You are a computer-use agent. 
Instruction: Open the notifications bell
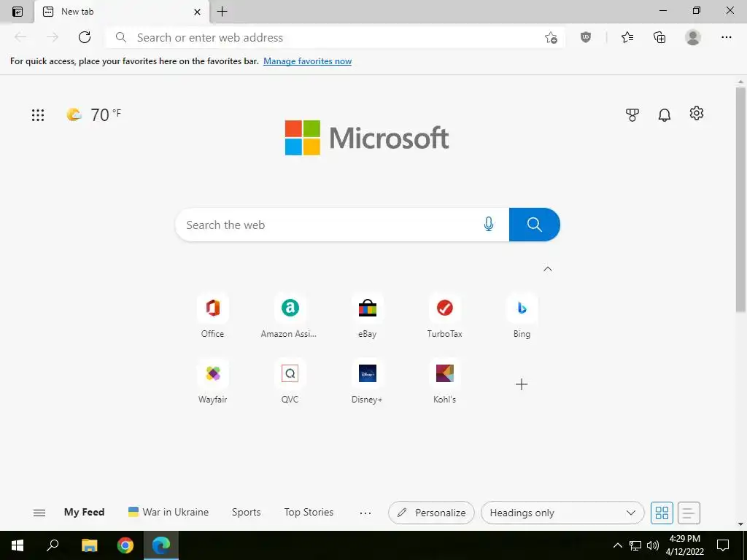(x=665, y=114)
